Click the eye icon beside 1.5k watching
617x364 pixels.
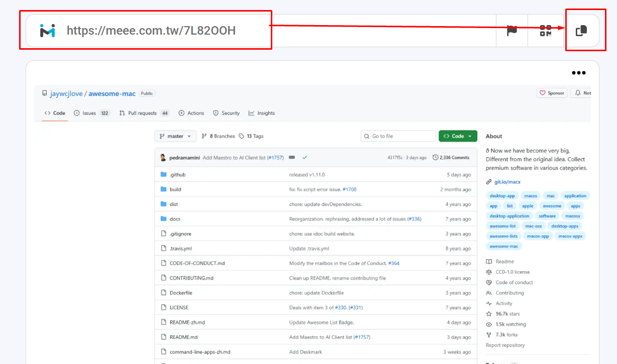click(489, 324)
